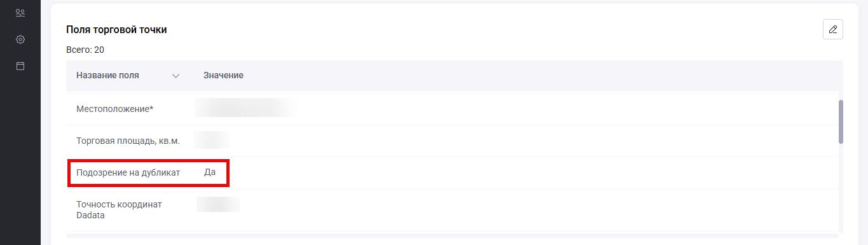Edit trade point fields with pencil icon
Viewport: 868px width, 245px height.
(x=832, y=29)
